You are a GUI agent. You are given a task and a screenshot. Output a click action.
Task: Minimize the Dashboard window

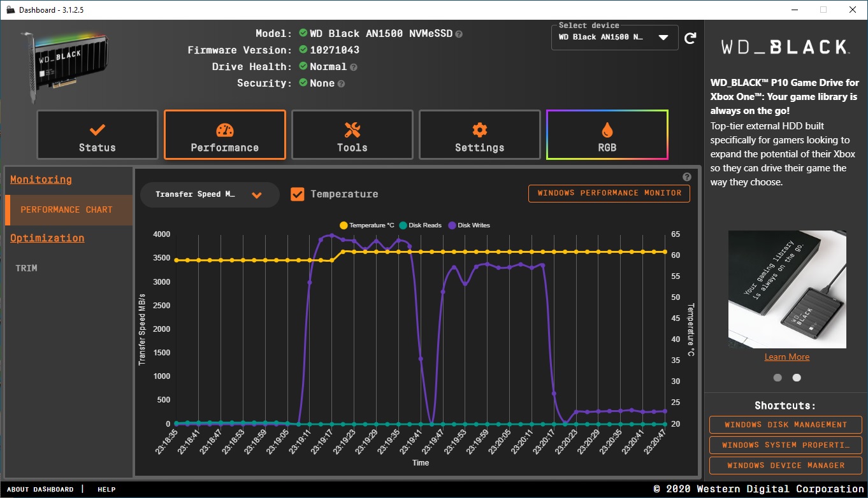(795, 10)
